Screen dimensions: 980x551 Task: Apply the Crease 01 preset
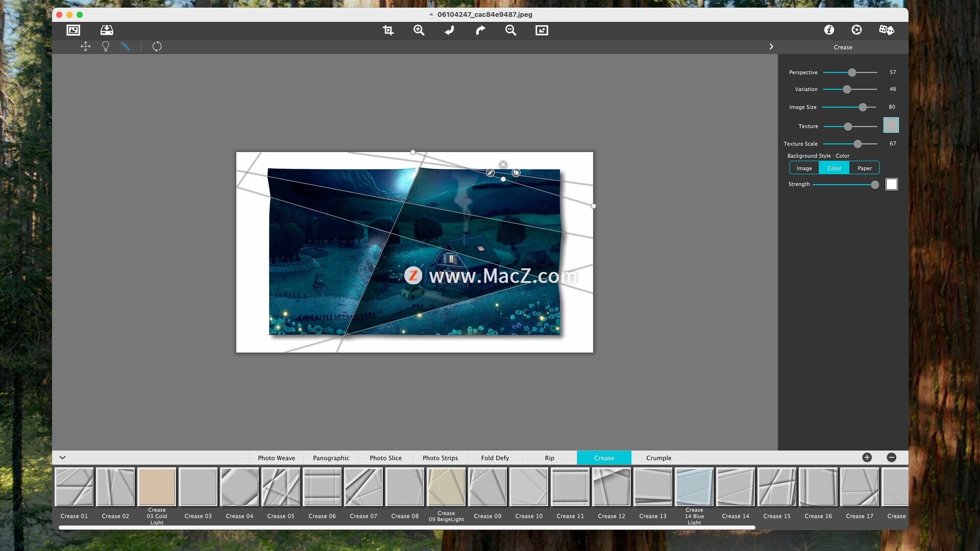coord(74,487)
